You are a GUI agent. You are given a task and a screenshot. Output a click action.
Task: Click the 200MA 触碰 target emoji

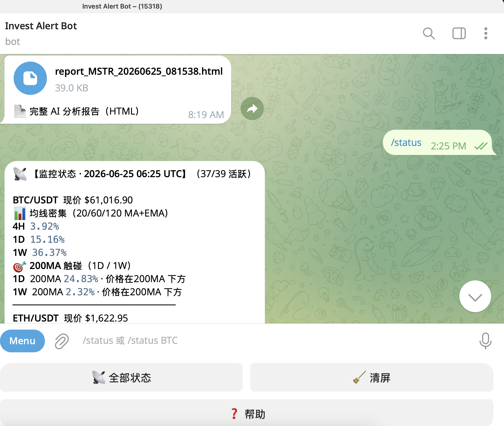pos(20,266)
